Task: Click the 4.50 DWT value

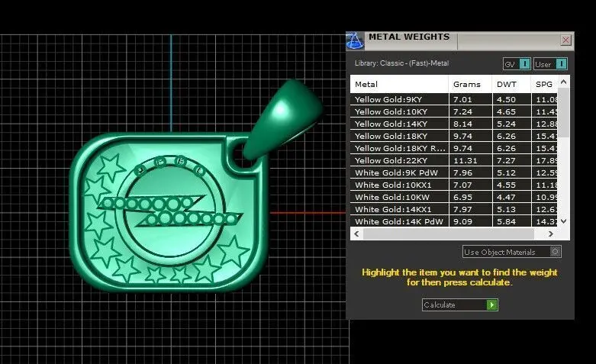Action: click(506, 99)
